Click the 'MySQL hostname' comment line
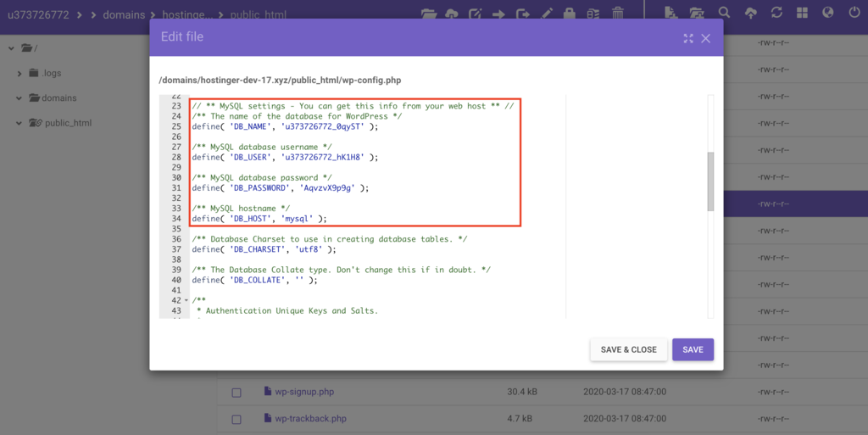Image resolution: width=868 pixels, height=435 pixels. click(x=241, y=208)
